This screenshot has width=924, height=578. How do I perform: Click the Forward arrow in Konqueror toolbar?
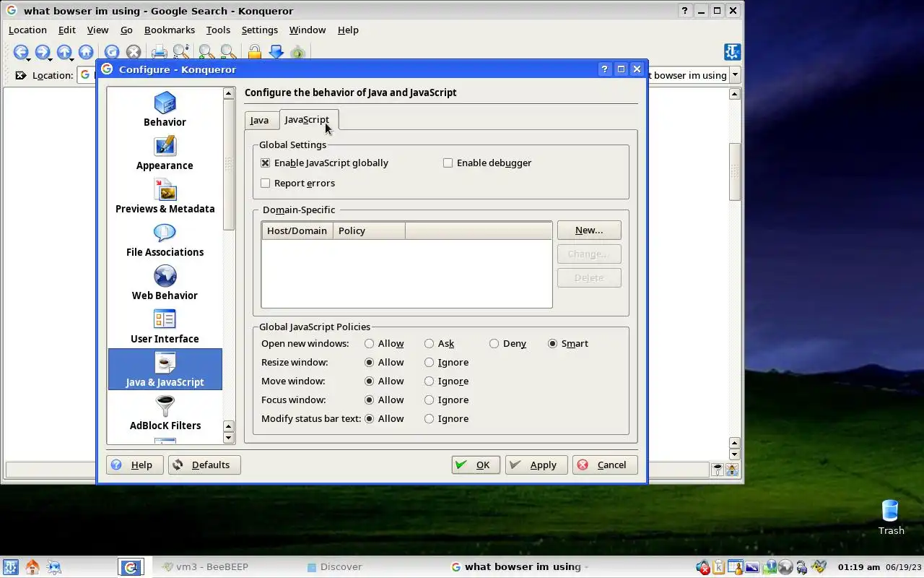click(x=43, y=52)
